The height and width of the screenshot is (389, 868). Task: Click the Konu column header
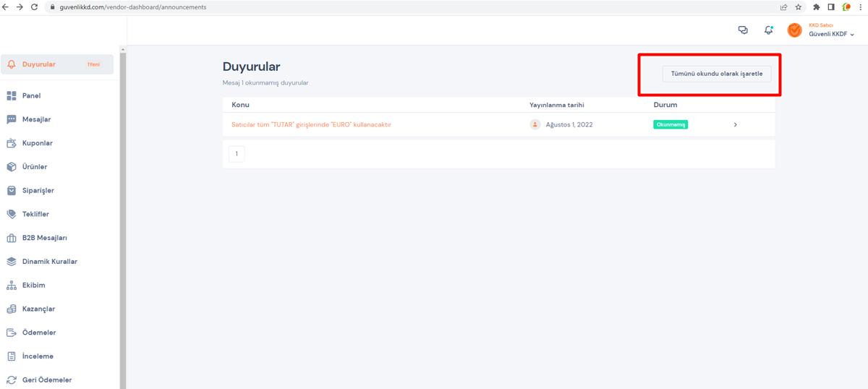240,105
